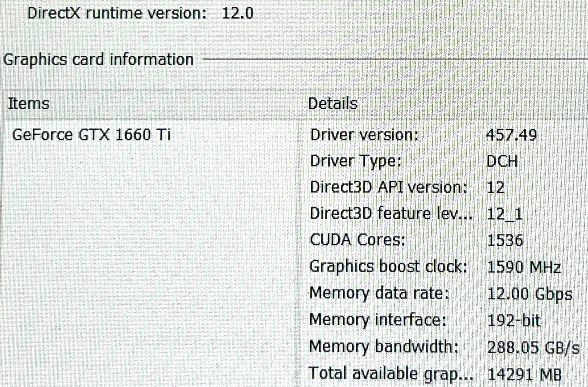Select the Direct3D API version value 12
The image size is (588, 387).
click(x=495, y=187)
